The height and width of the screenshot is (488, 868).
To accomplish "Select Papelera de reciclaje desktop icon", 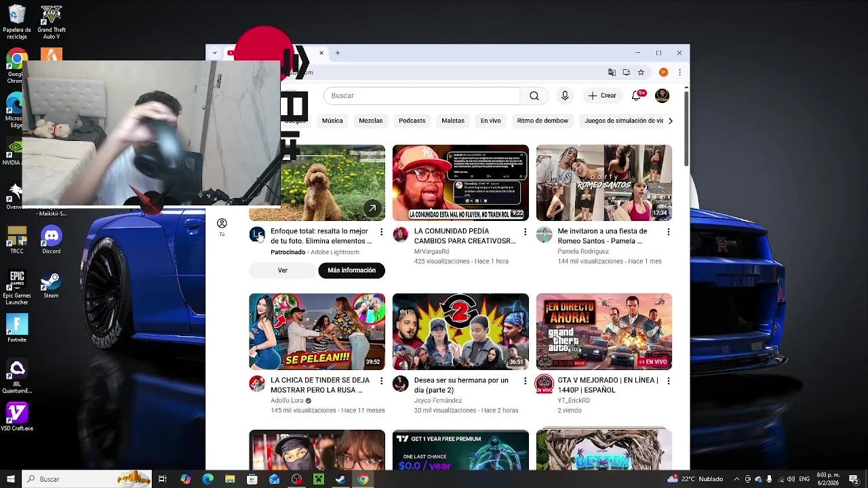I will (x=17, y=22).
